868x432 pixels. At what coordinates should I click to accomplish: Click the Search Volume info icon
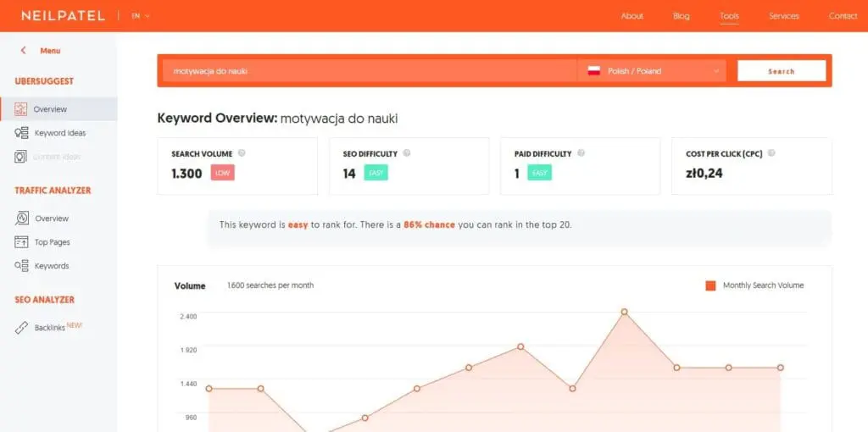point(242,153)
